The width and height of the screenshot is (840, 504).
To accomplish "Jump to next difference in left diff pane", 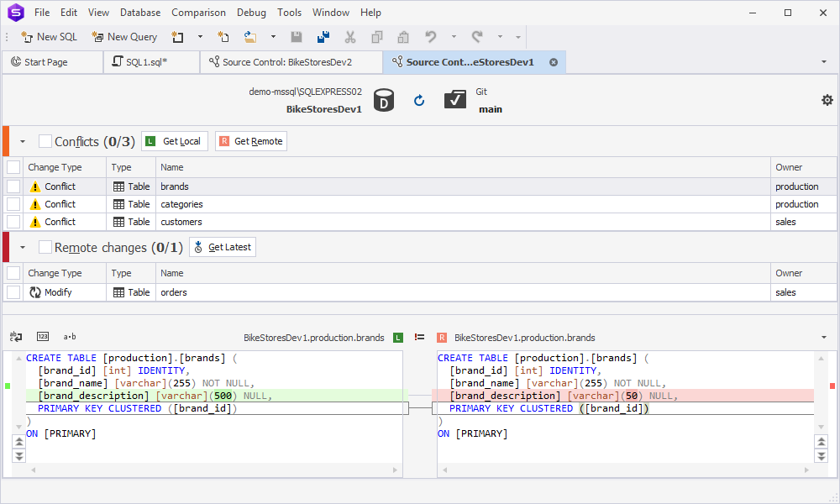I will click(x=18, y=456).
